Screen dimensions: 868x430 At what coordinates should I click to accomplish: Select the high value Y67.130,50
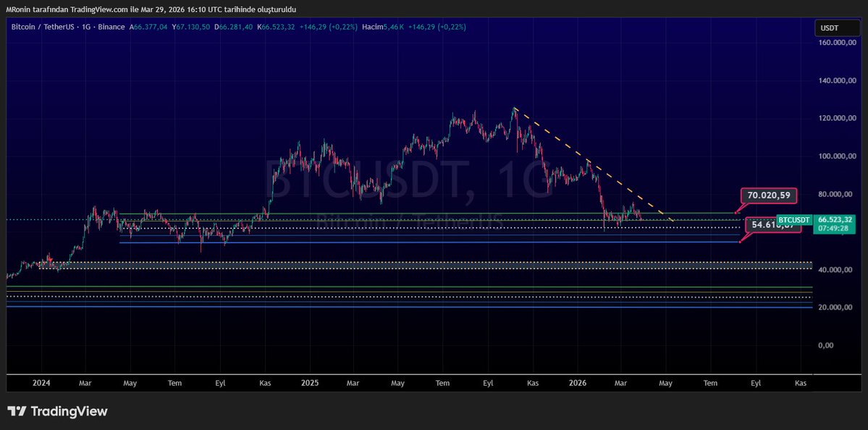191,27
